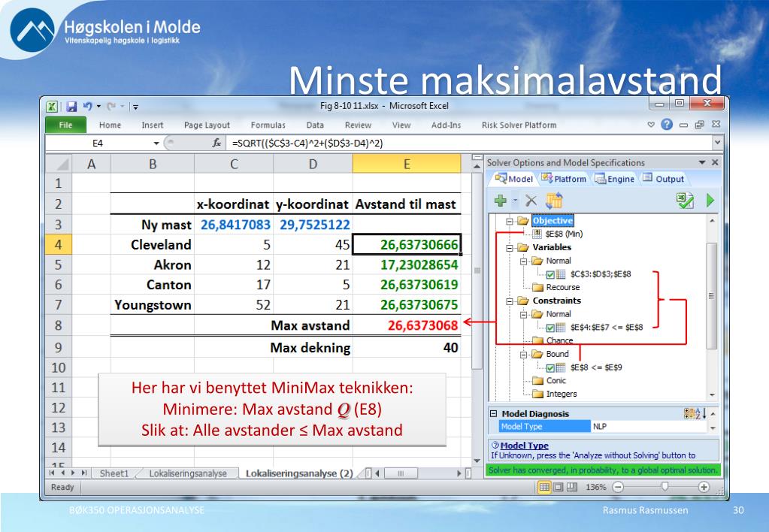Uncheck the $E$4:$E$7 <= $E$8 constraint checkbox

550,328
